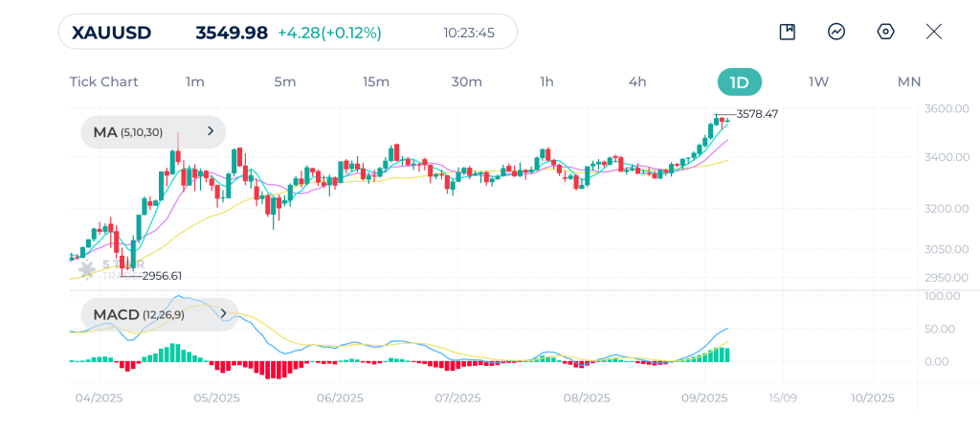Screen dimensions: 980x434
Task: Open the chart indicators icon
Action: coord(836,32)
